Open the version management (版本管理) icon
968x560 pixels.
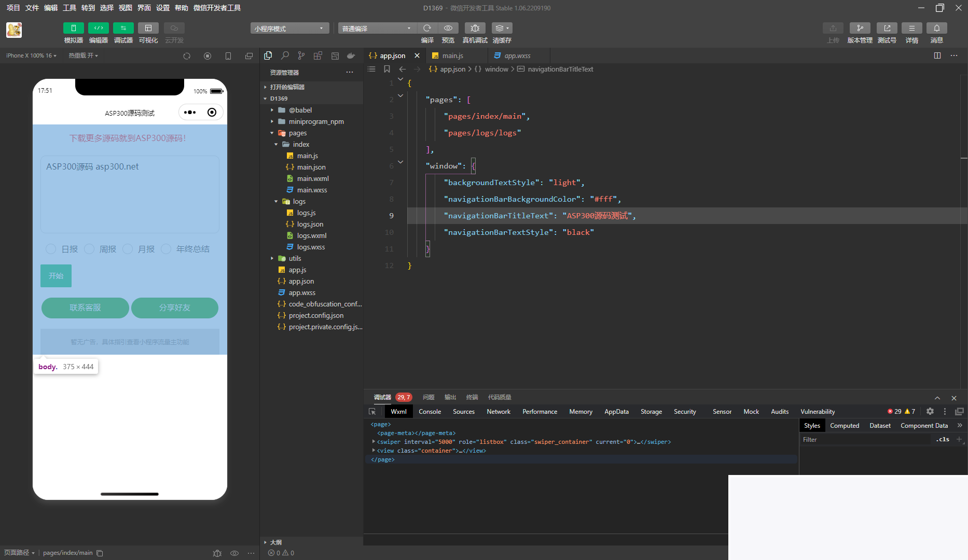coord(860,29)
